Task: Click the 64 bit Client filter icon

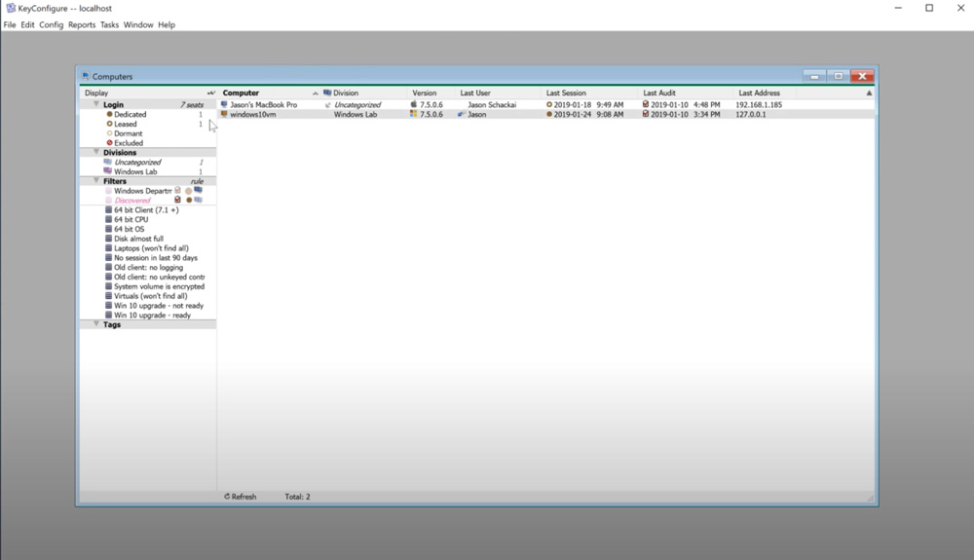Action: pos(109,209)
